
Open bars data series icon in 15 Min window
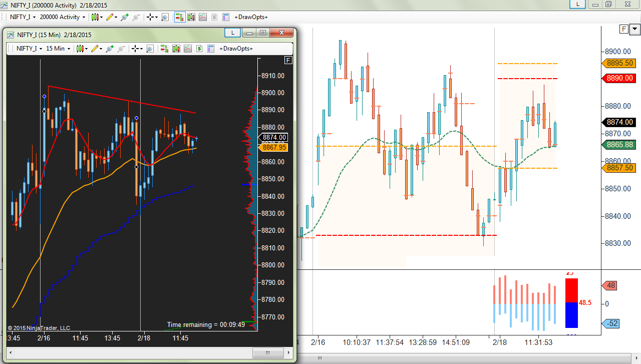176,49
